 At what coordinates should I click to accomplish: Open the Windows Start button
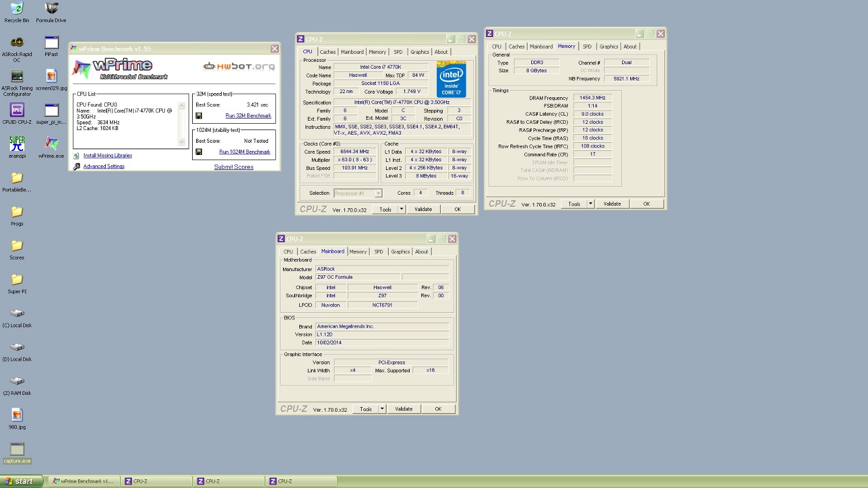coord(21,481)
